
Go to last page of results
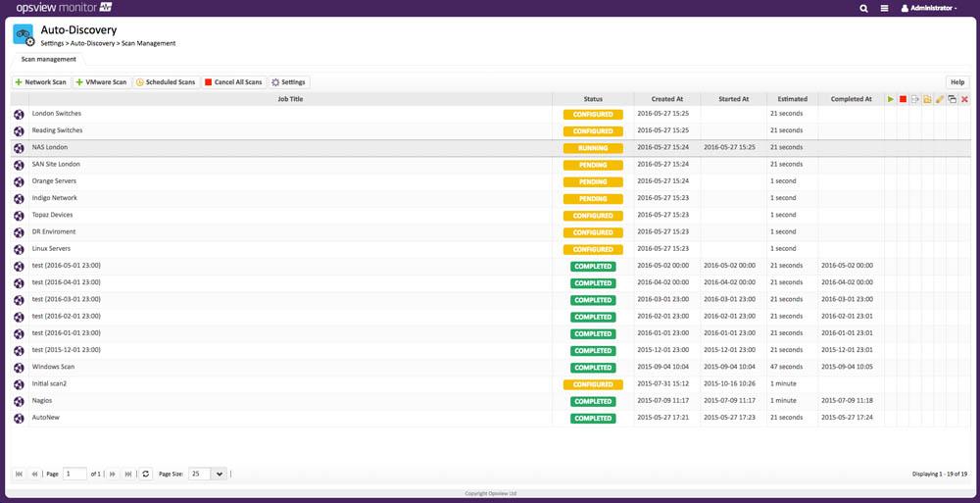[x=128, y=475]
